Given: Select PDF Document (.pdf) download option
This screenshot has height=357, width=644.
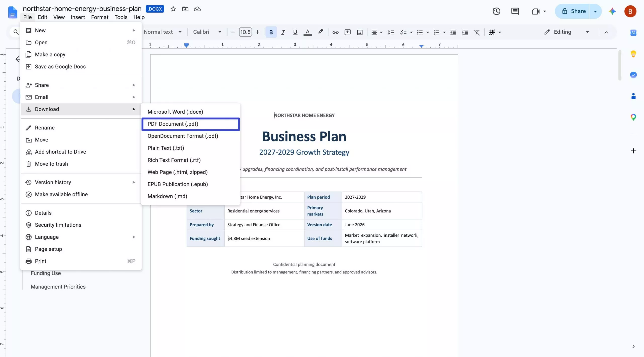Looking at the screenshot, I should pyautogui.click(x=190, y=124).
